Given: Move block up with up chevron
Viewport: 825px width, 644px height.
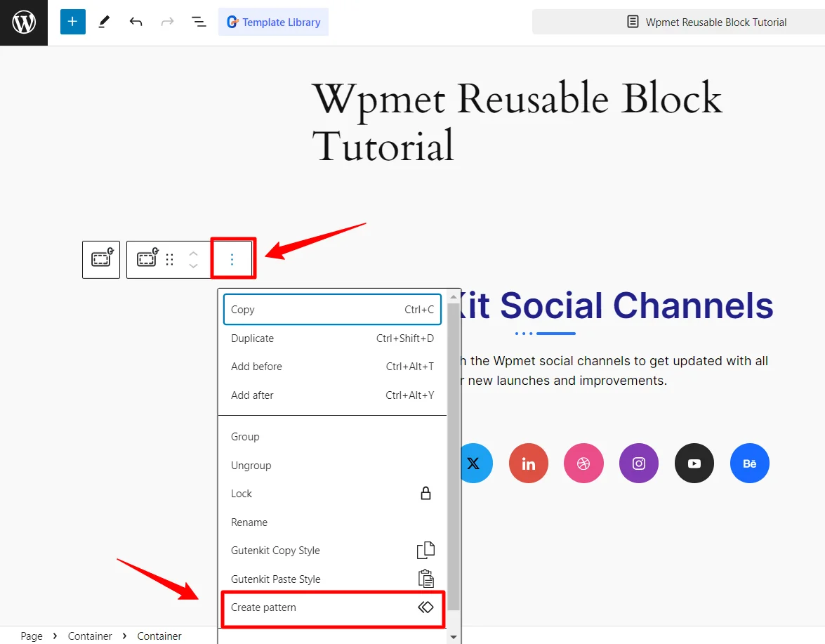Looking at the screenshot, I should (x=193, y=253).
